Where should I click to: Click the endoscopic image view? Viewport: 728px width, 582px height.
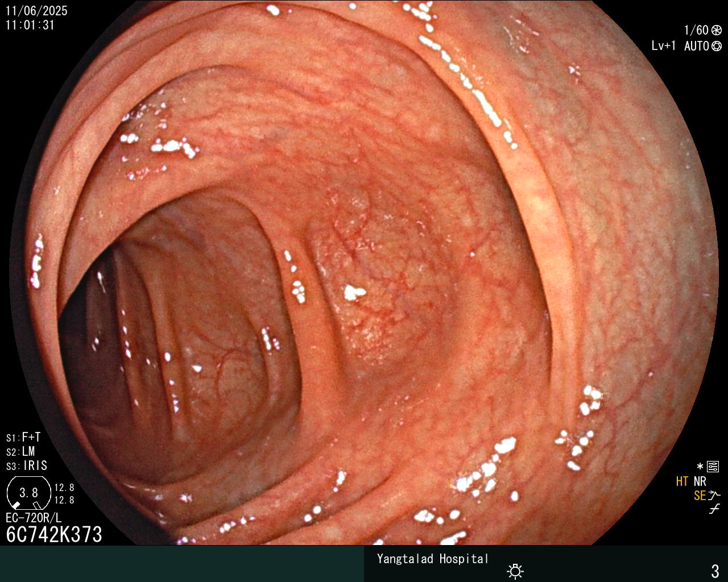(364, 273)
